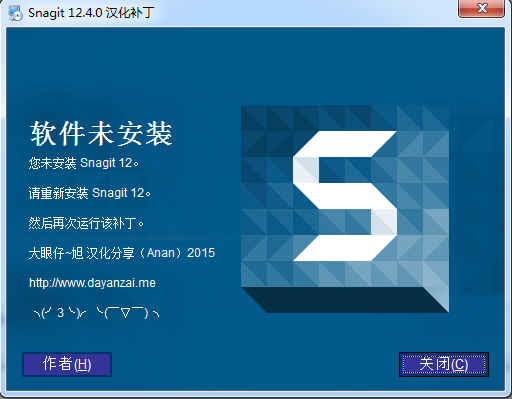Click the text 您未安装 Snagit 12。
This screenshot has height=399, width=512.
coord(84,163)
